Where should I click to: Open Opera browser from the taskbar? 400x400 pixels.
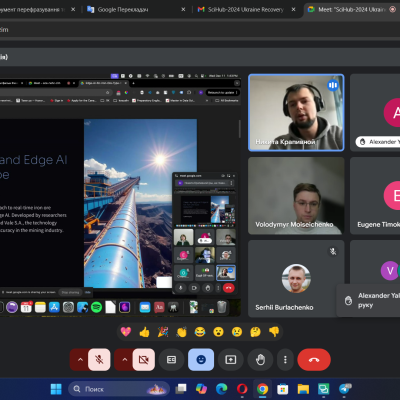tap(242, 389)
